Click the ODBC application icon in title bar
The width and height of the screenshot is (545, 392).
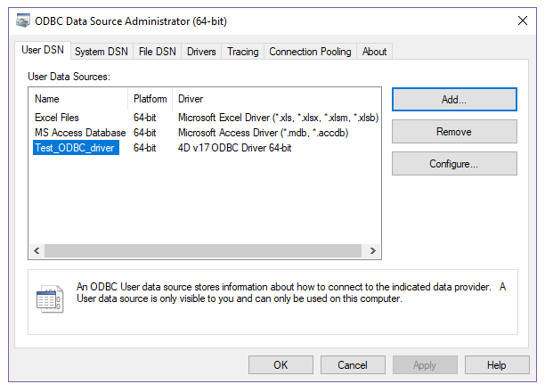point(20,20)
